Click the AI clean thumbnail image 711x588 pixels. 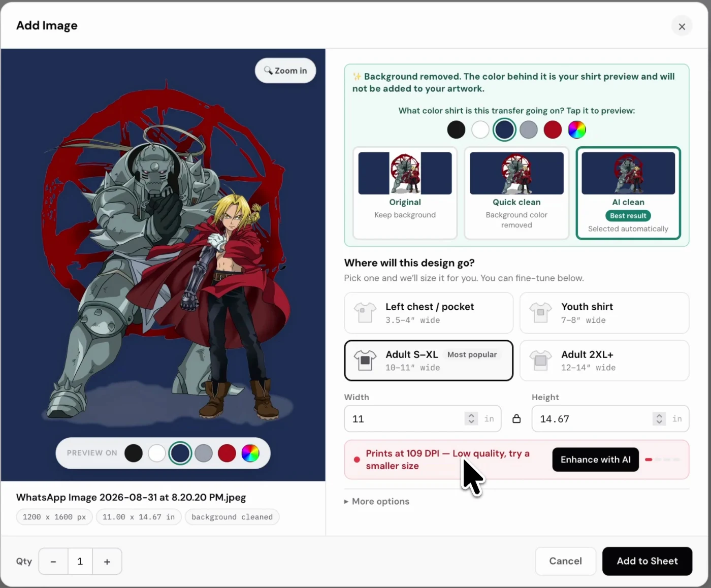(x=628, y=173)
